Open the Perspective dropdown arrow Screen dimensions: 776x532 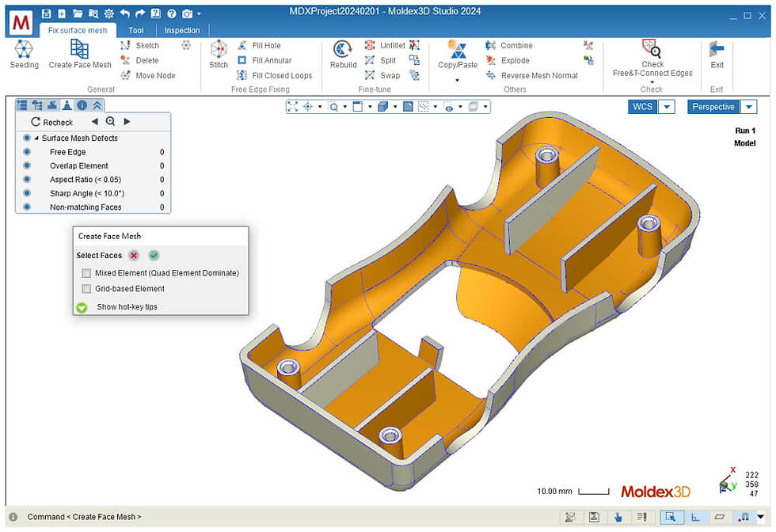coord(749,107)
